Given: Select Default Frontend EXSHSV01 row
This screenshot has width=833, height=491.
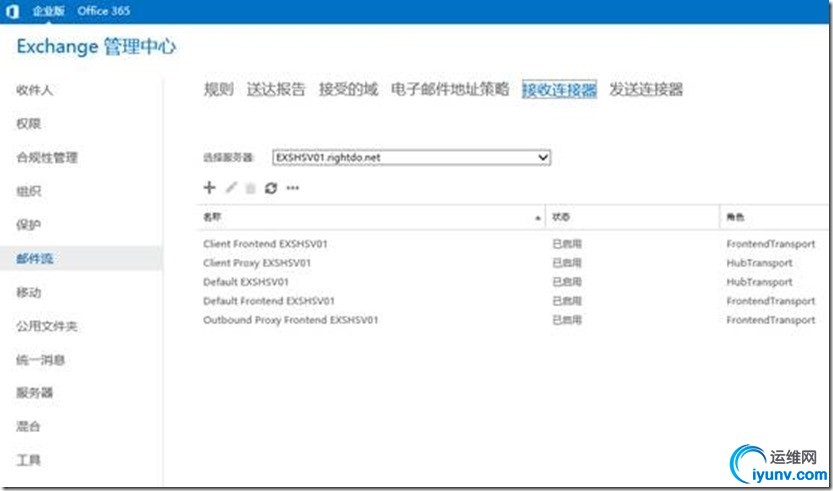Looking at the screenshot, I should (x=513, y=301).
